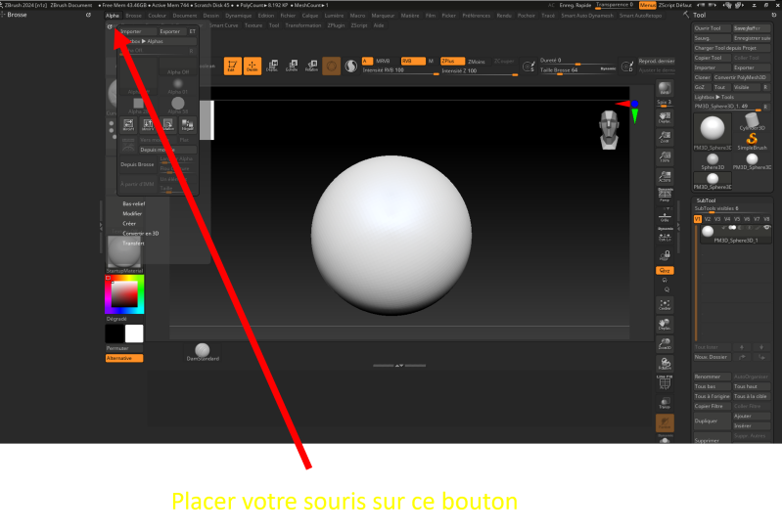Toggle the orange Qxyz rotation button
The image size is (782, 532).
point(665,271)
